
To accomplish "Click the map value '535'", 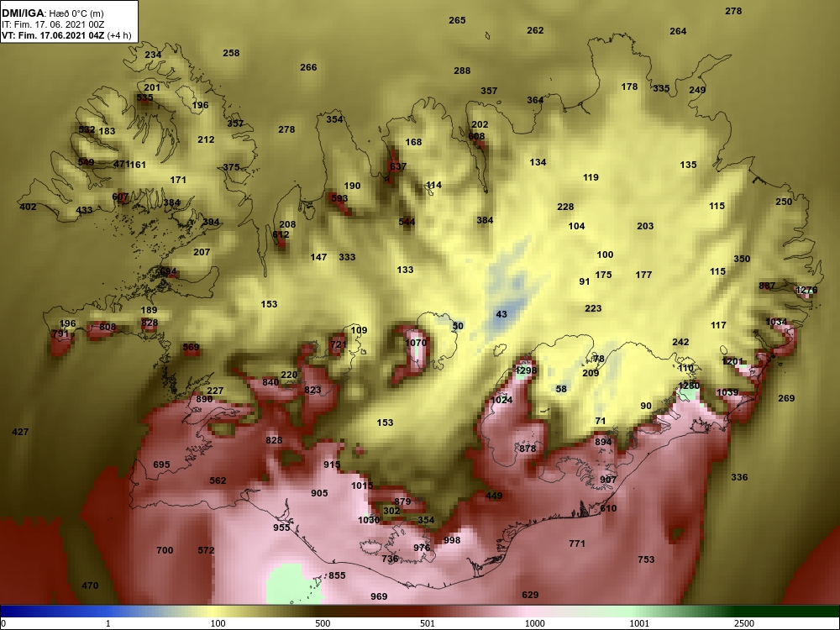I will click(144, 98).
